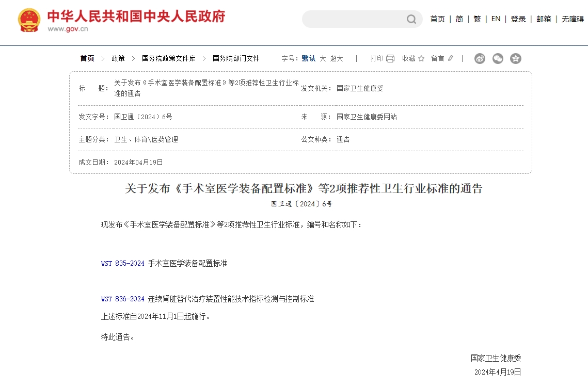Click the www.gov.cn URL text

68,29
